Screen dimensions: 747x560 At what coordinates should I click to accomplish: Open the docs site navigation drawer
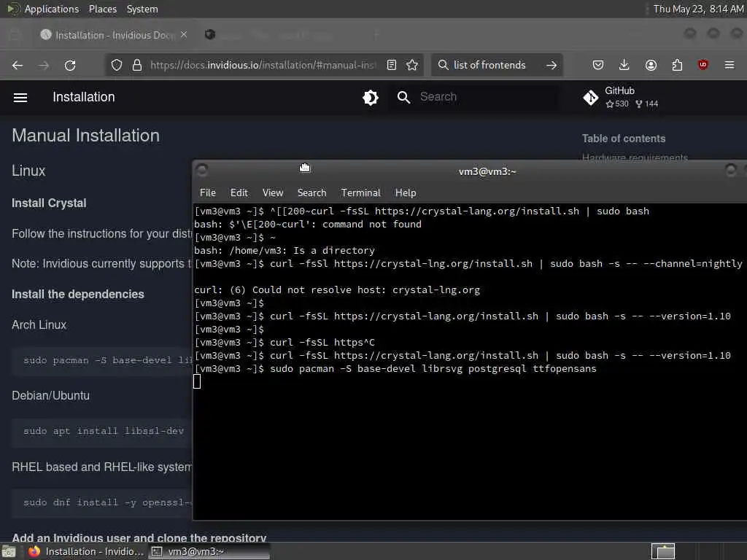pyautogui.click(x=20, y=98)
